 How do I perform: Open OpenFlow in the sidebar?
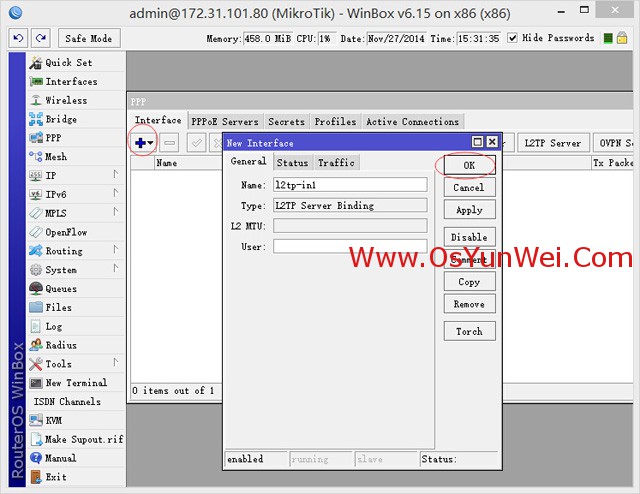(77, 232)
